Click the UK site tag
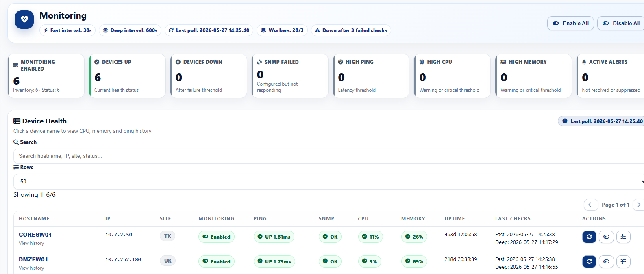The image size is (644, 274). coord(168,261)
